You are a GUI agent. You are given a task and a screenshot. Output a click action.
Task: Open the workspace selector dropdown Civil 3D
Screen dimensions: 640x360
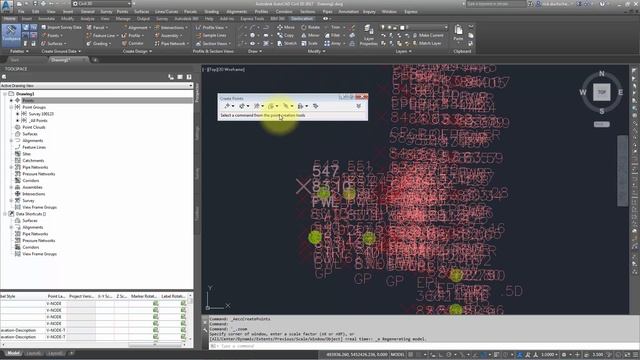point(102,4)
